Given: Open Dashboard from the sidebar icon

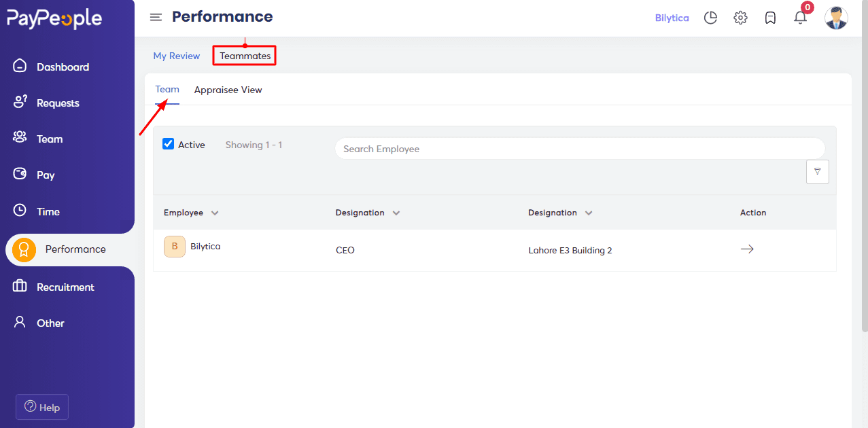Looking at the screenshot, I should (20, 66).
